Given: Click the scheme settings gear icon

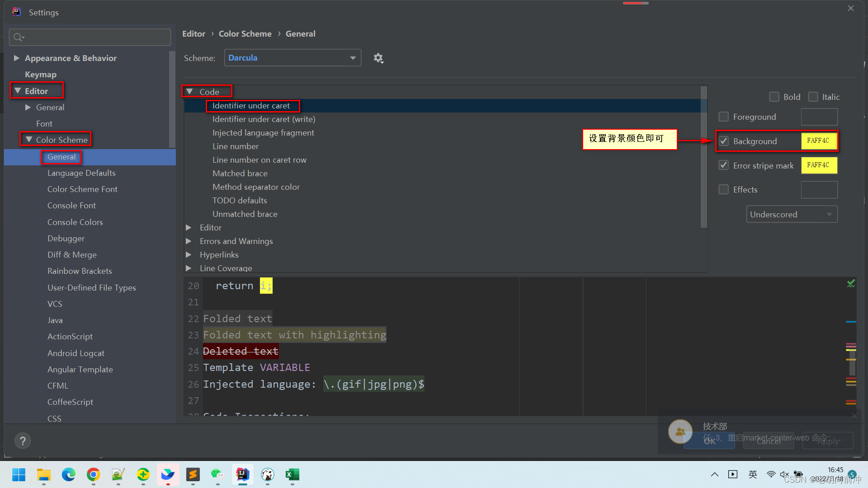Looking at the screenshot, I should point(378,58).
